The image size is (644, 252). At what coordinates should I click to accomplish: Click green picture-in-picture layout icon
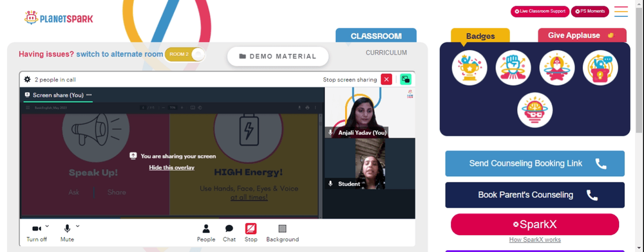pos(406,80)
